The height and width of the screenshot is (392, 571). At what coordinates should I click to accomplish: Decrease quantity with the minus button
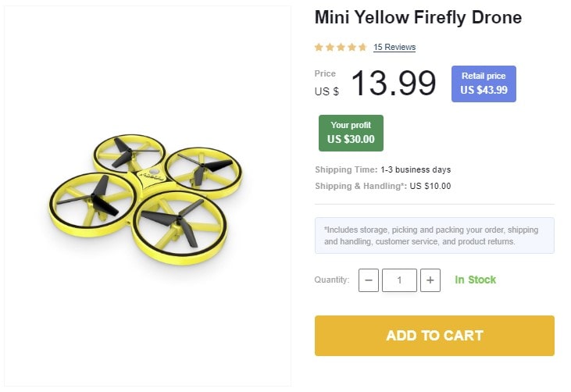point(369,280)
